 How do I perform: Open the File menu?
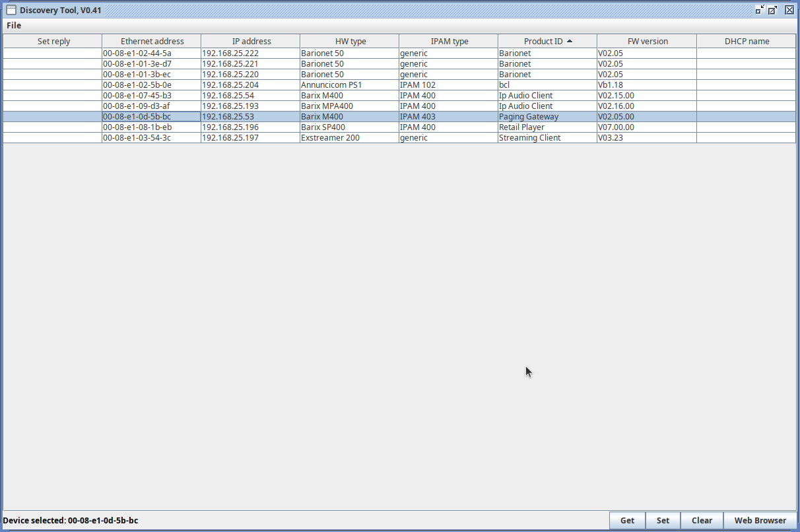[x=14, y=26]
